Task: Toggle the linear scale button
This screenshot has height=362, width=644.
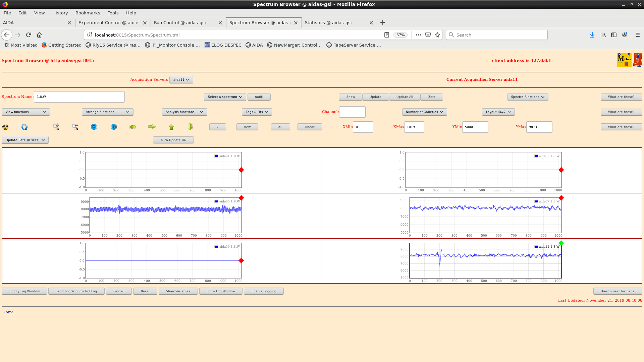Action: [x=310, y=127]
